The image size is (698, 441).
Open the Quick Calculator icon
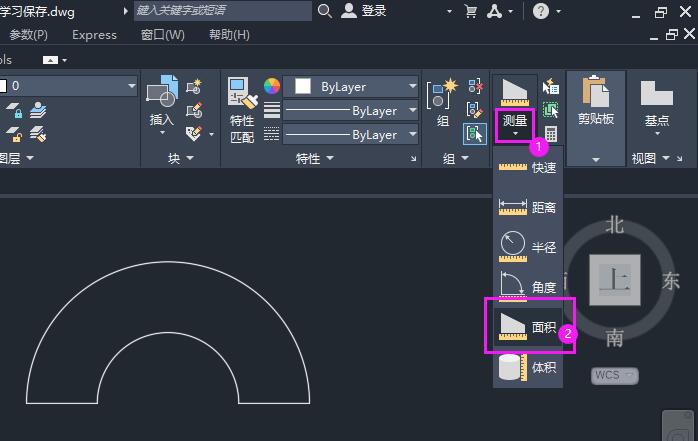point(551,134)
